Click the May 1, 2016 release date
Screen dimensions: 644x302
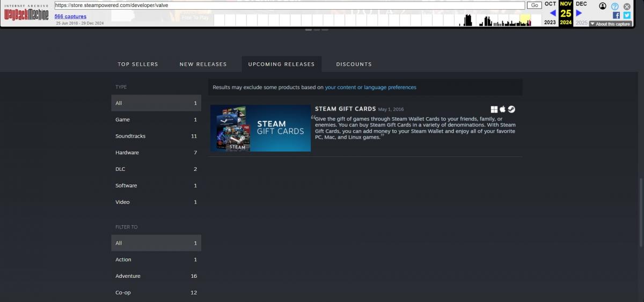click(391, 110)
